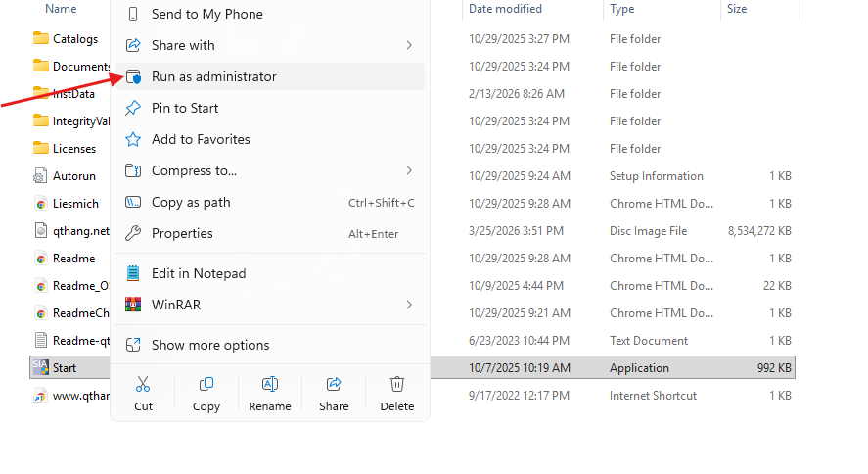Viewport: 868px width, 474px height.
Task: Choose Pin to Start
Action: click(185, 108)
